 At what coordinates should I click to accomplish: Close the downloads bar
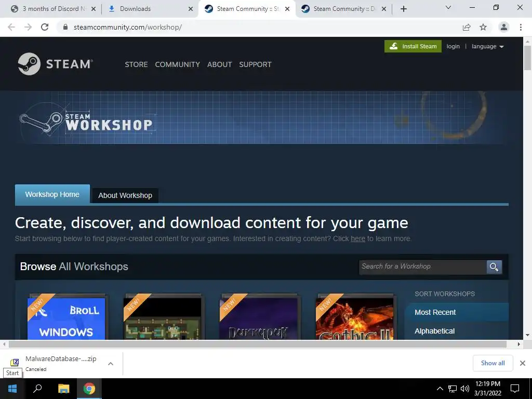[x=523, y=363]
